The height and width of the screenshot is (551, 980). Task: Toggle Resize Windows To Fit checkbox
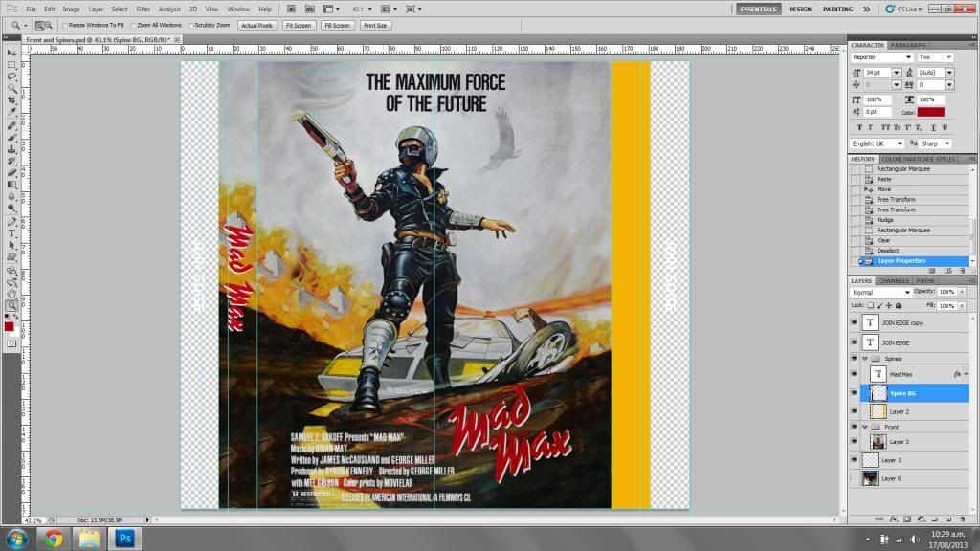[65, 26]
